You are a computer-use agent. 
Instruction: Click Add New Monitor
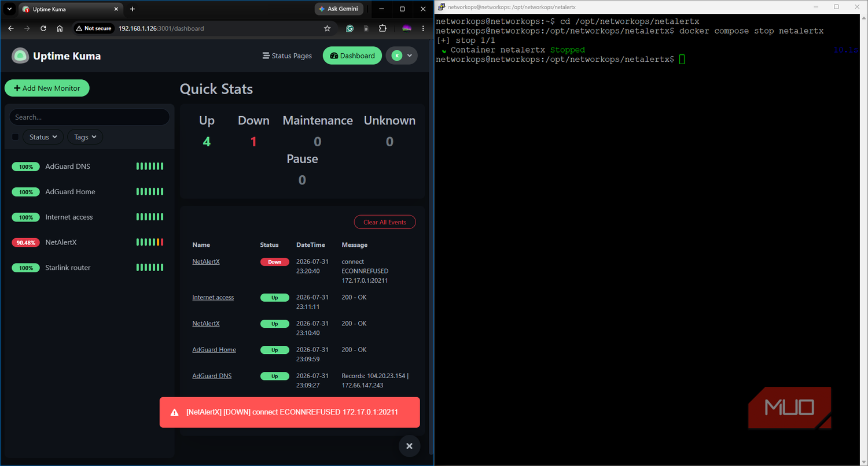coord(47,88)
